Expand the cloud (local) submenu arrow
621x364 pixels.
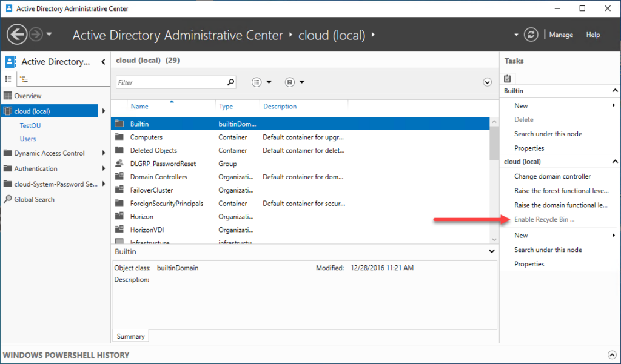[x=104, y=111]
